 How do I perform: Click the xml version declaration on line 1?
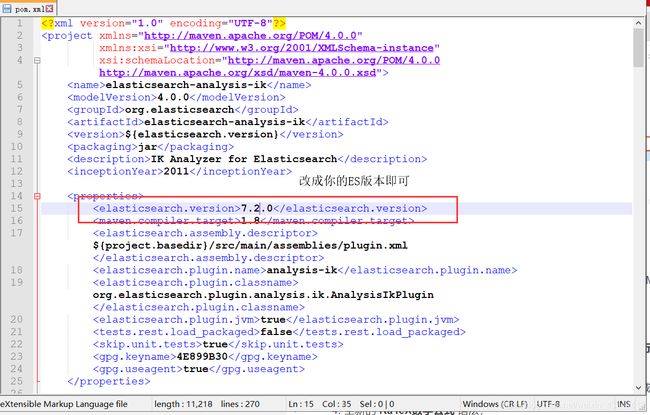click(x=164, y=23)
